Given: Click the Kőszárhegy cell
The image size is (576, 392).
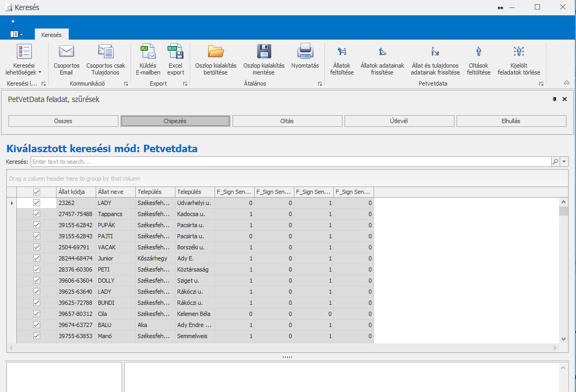Looking at the screenshot, I should tap(155, 258).
